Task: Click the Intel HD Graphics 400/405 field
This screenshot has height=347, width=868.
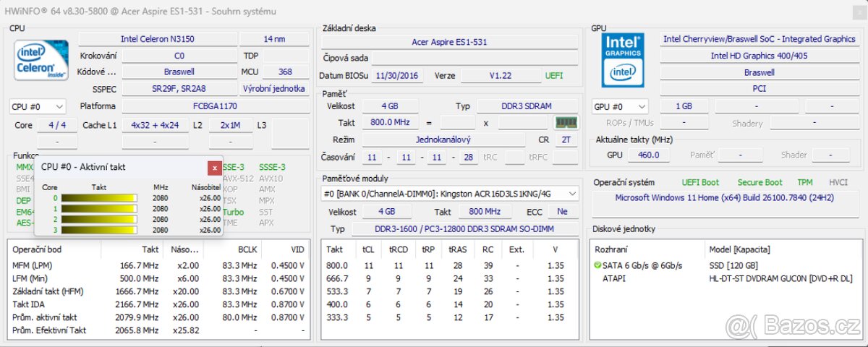Action: pyautogui.click(x=759, y=56)
